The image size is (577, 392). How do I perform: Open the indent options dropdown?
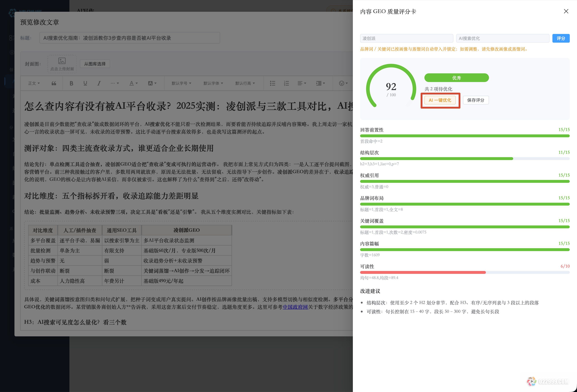tap(320, 83)
